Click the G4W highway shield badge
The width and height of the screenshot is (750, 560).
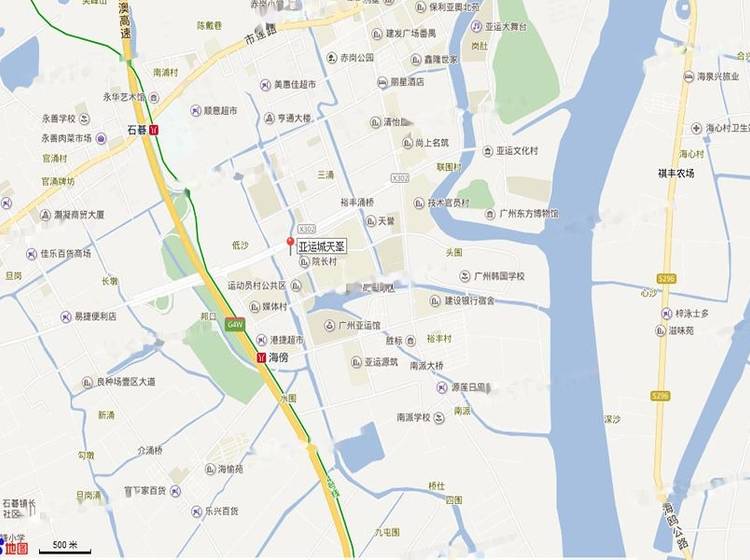pyautogui.click(x=235, y=325)
